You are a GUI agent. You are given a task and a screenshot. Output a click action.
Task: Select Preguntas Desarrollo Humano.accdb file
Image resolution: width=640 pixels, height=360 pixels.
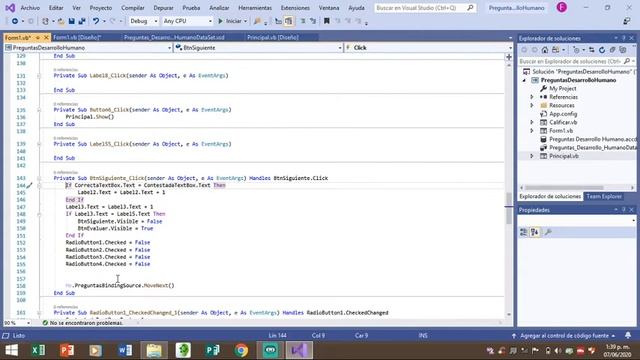pyautogui.click(x=592, y=139)
